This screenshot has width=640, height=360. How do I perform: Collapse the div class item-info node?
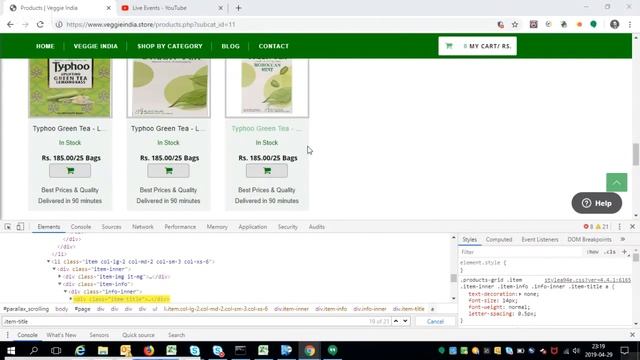point(60,284)
